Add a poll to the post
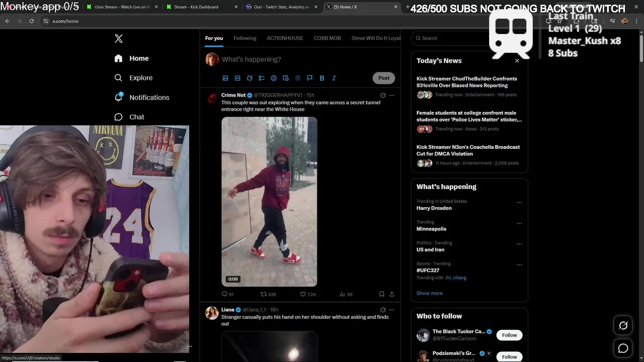Viewport: 644px width, 362px height. (262, 78)
